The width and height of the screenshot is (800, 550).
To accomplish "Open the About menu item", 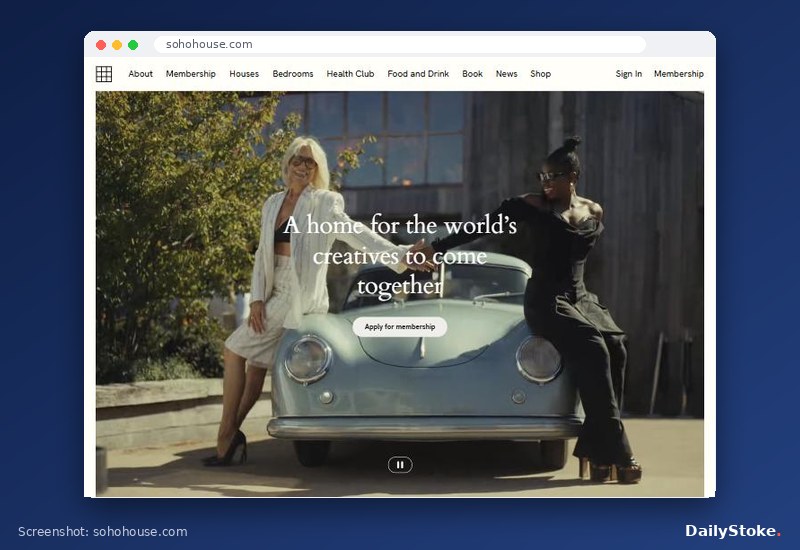I will coord(140,74).
